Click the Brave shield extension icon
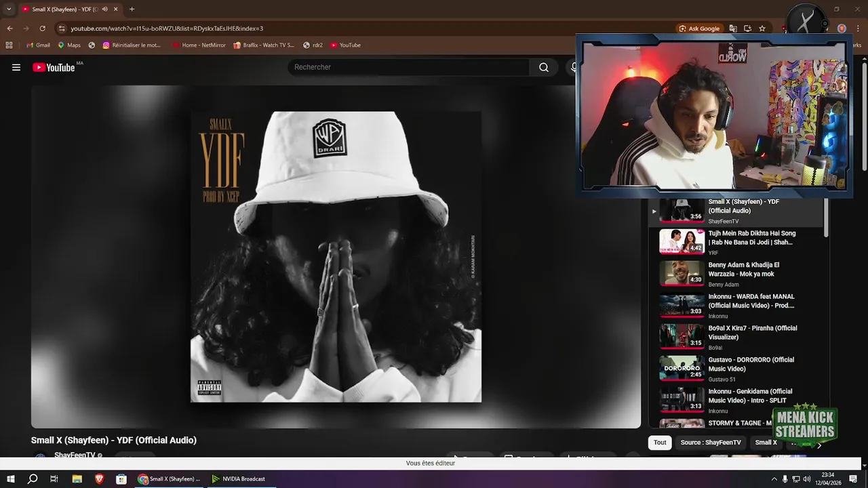The image size is (868, 488). [x=842, y=28]
